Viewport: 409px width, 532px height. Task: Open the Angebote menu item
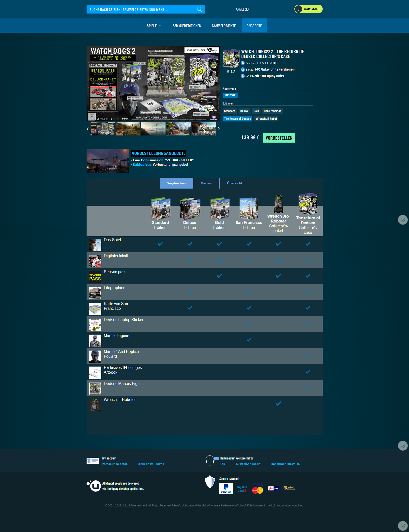[254, 26]
